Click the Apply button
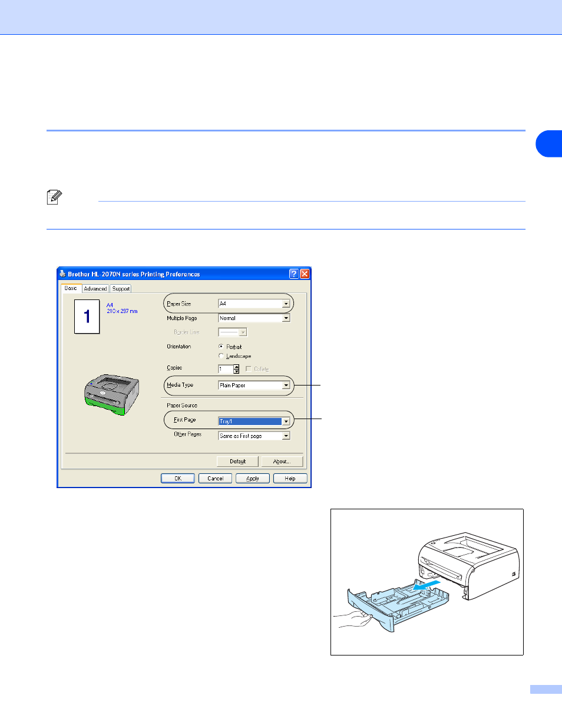The image size is (562, 728). 253,479
